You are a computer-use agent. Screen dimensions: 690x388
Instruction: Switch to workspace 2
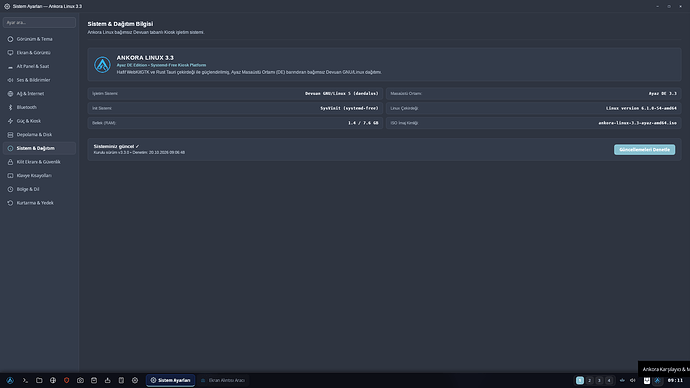pos(589,381)
